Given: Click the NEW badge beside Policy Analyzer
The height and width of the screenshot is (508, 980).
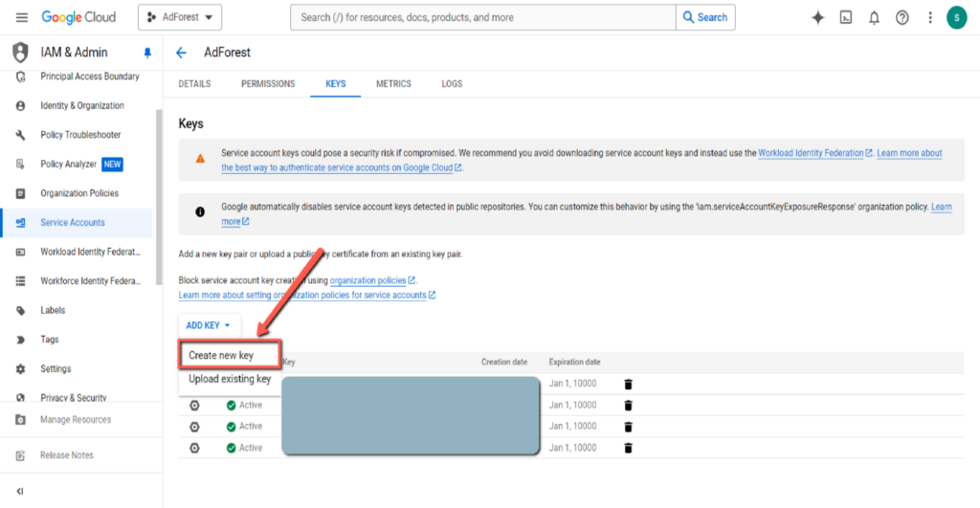Looking at the screenshot, I should pyautogui.click(x=113, y=165).
